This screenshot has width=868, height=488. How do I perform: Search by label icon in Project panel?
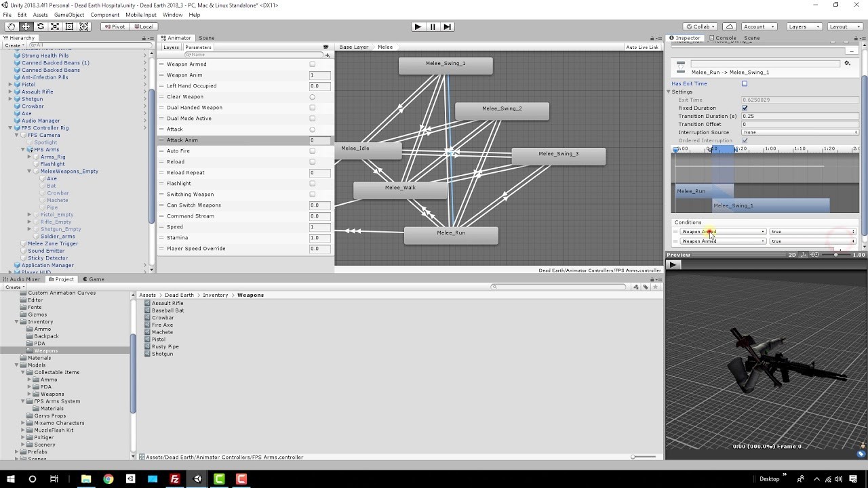[646, 287]
